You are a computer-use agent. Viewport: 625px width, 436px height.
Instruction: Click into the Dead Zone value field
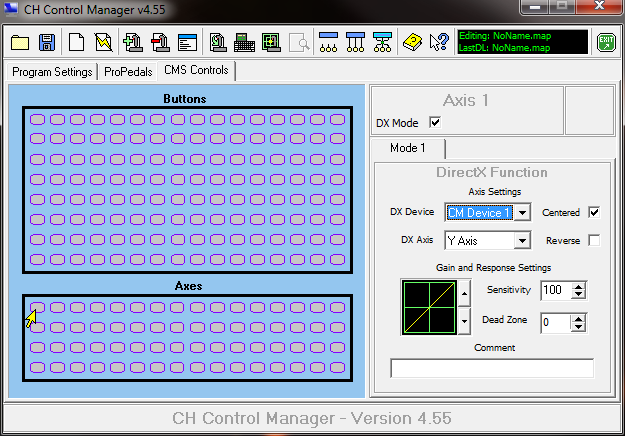[x=556, y=322]
